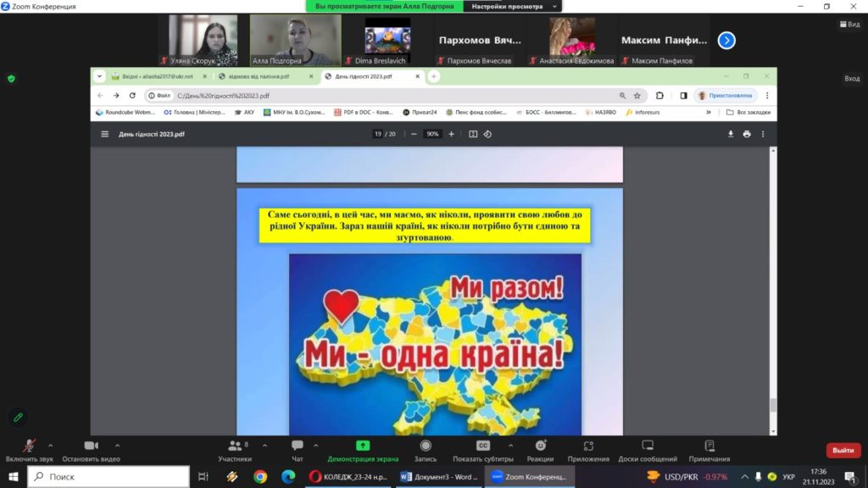Open the Чат chat panel

coord(298,451)
